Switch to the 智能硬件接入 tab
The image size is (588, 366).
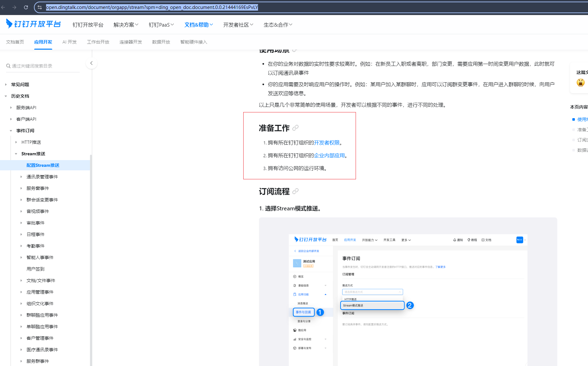tap(194, 42)
